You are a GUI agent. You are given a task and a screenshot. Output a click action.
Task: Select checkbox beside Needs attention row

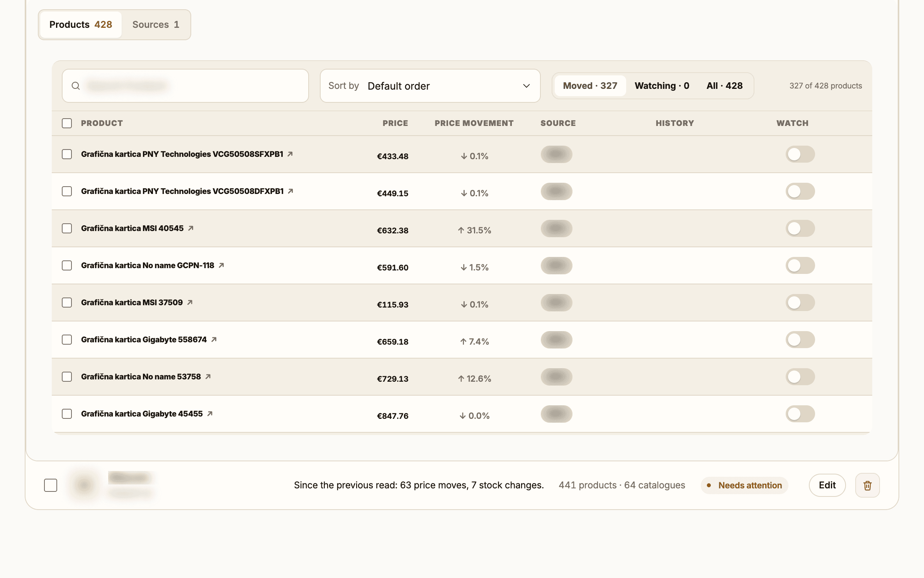click(51, 485)
